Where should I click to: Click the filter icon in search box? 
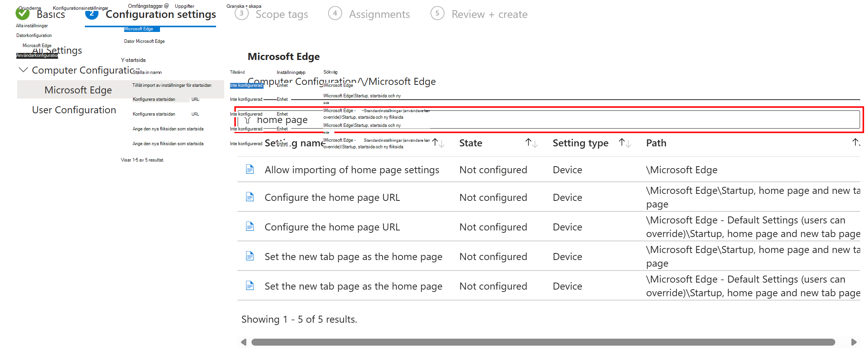(248, 120)
